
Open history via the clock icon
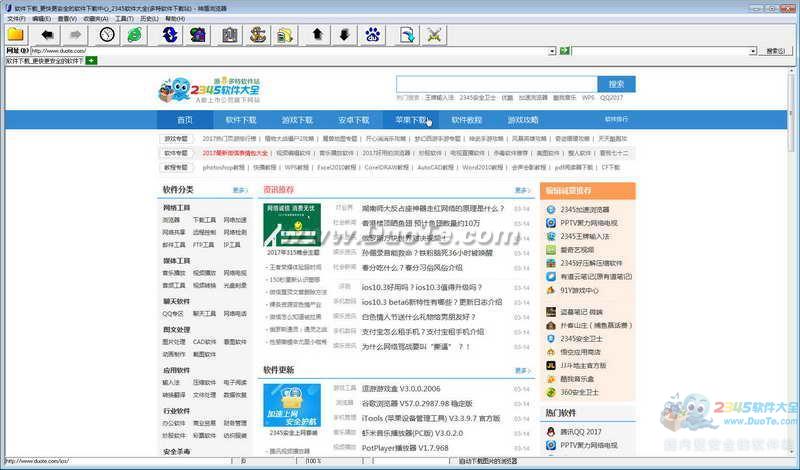[x=107, y=35]
